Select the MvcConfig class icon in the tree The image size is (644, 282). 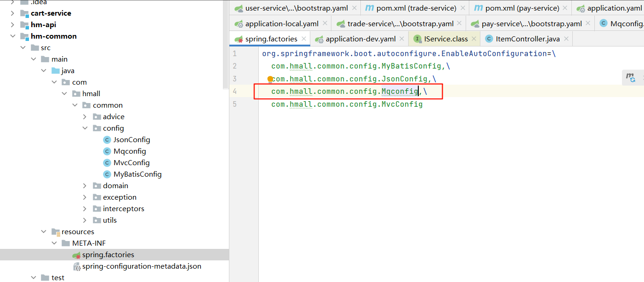pos(107,163)
